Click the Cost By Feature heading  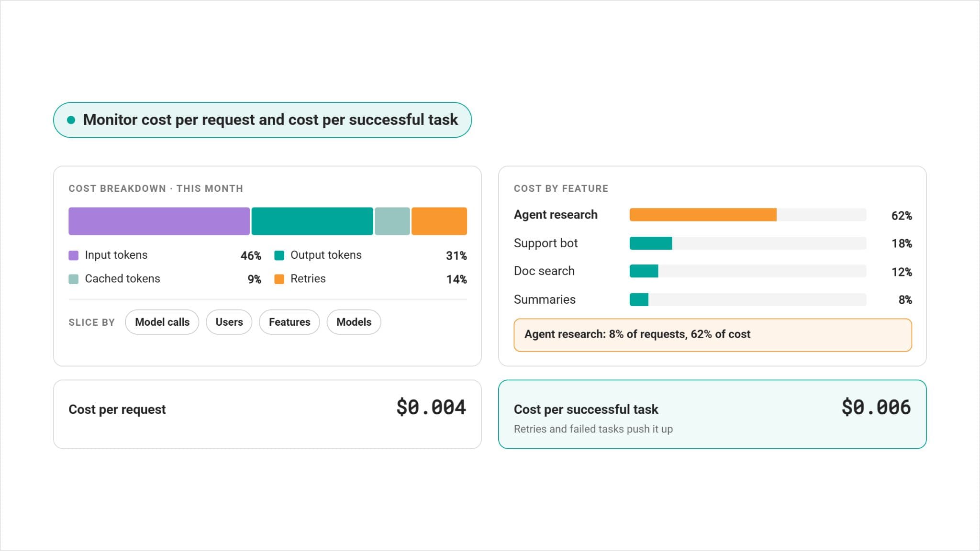coord(561,188)
